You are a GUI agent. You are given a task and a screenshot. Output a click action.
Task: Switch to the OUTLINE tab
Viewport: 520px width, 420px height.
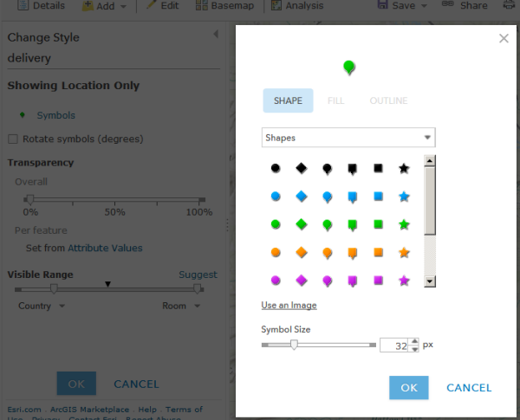[x=388, y=100]
